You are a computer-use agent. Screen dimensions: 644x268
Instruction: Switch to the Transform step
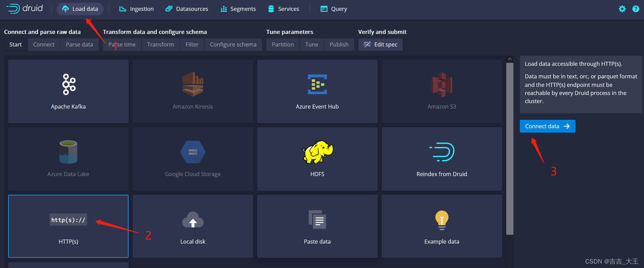point(160,44)
